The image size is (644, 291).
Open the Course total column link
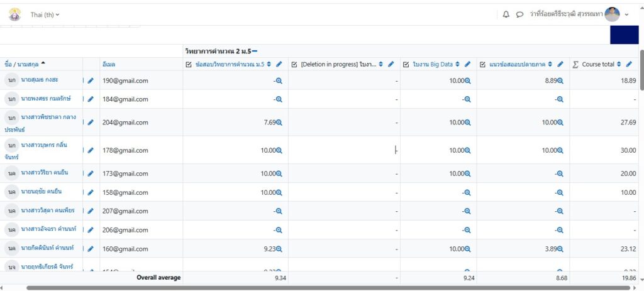(597, 64)
